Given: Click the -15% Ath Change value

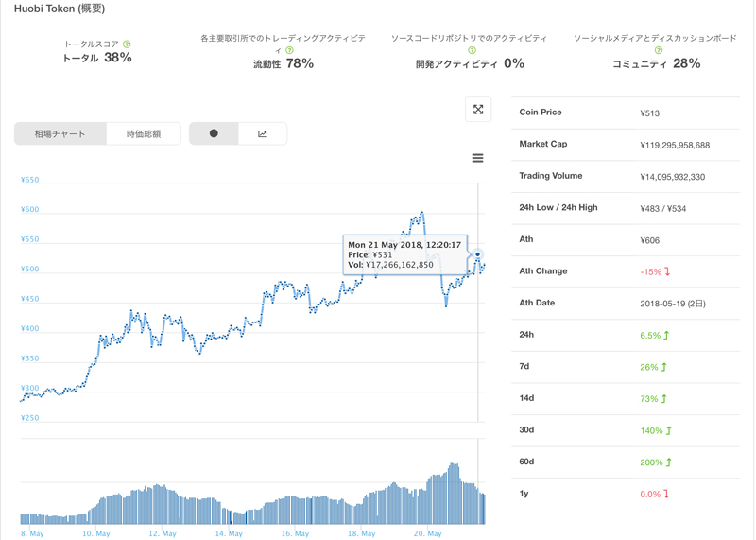Looking at the screenshot, I should pyautogui.click(x=651, y=271).
